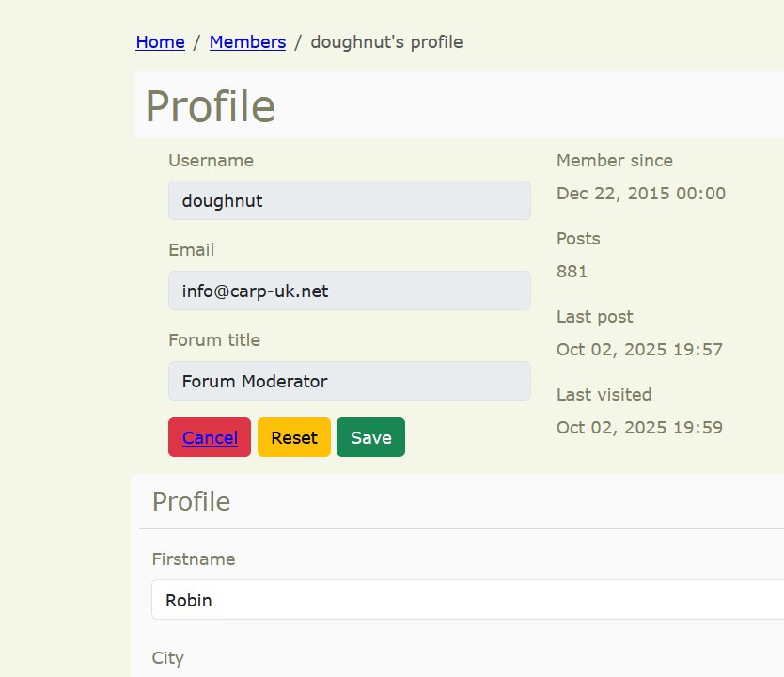Click the red Cancel button
Screen dimensions: 784x677
pos(210,437)
